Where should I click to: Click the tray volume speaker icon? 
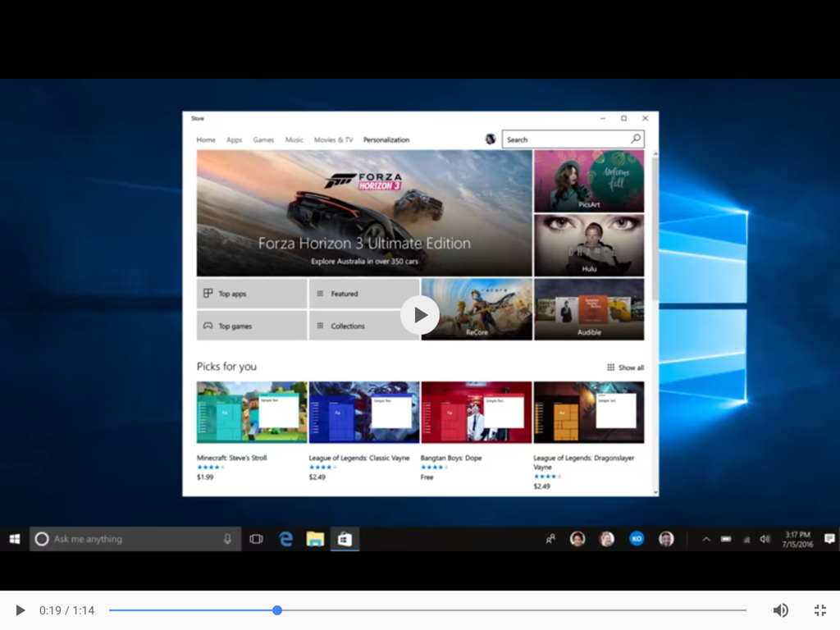(765, 539)
